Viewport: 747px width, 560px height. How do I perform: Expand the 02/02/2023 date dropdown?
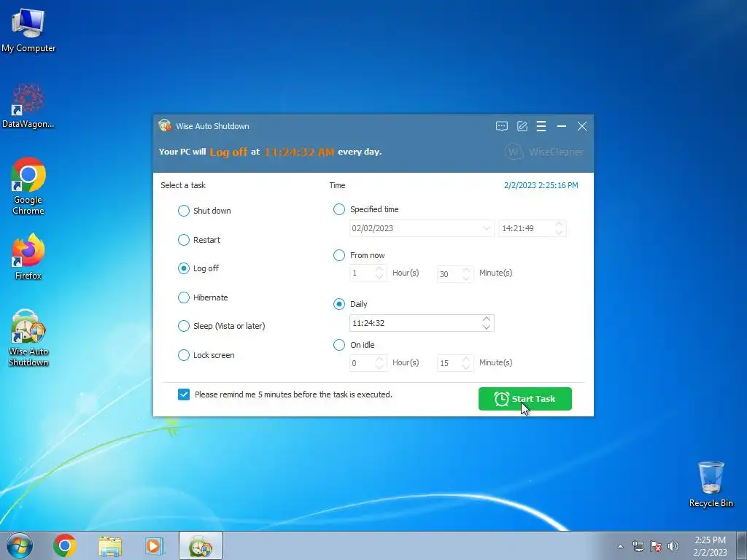click(x=487, y=228)
